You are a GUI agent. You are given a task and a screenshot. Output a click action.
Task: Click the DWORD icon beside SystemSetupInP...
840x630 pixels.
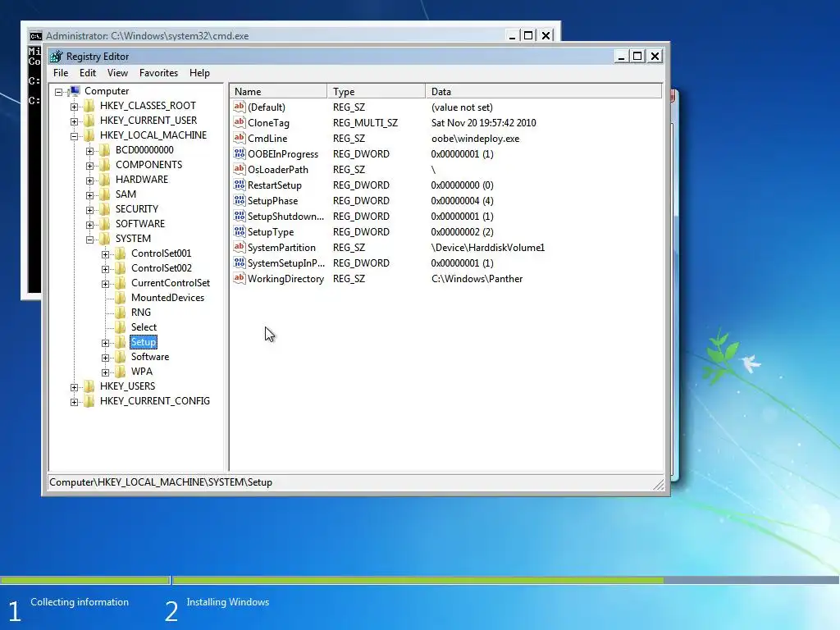click(x=240, y=262)
